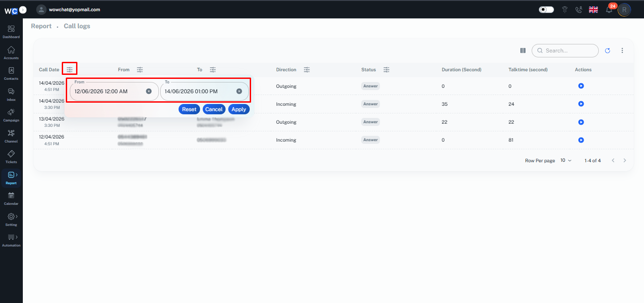Go to Accounts in the sidebar
The height and width of the screenshot is (303, 644).
11,53
